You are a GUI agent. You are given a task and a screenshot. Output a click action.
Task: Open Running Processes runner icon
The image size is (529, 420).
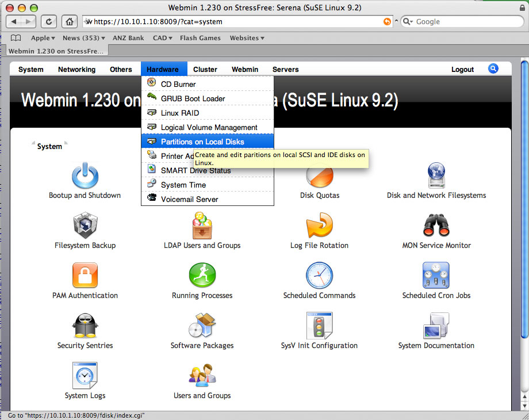point(202,275)
